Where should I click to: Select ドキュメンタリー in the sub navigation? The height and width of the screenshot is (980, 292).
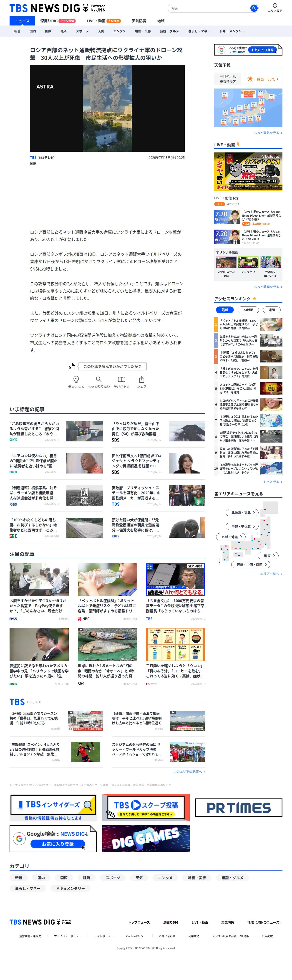pos(232,31)
